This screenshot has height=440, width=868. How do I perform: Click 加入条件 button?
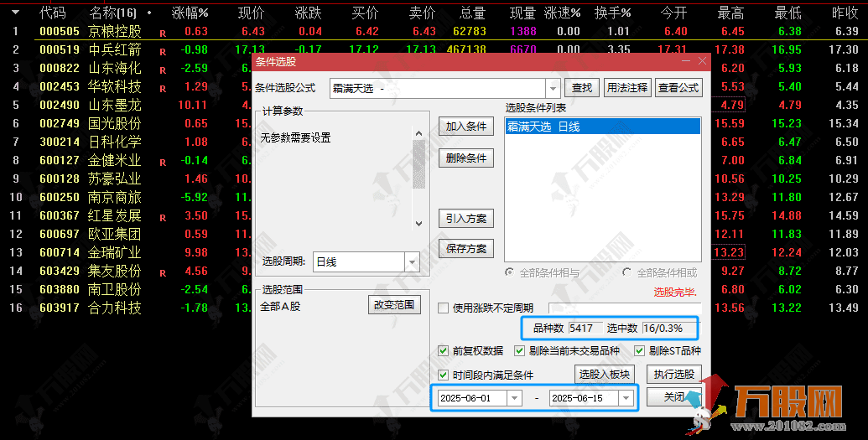pyautogui.click(x=466, y=127)
